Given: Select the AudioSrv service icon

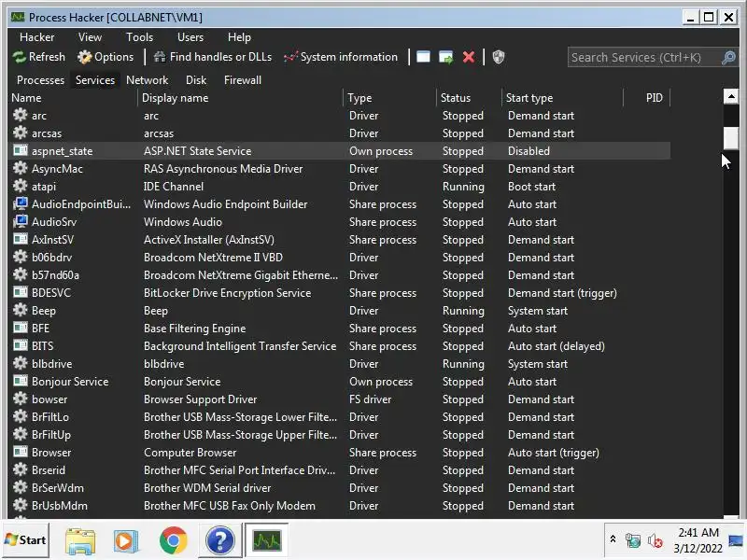Looking at the screenshot, I should [x=20, y=221].
